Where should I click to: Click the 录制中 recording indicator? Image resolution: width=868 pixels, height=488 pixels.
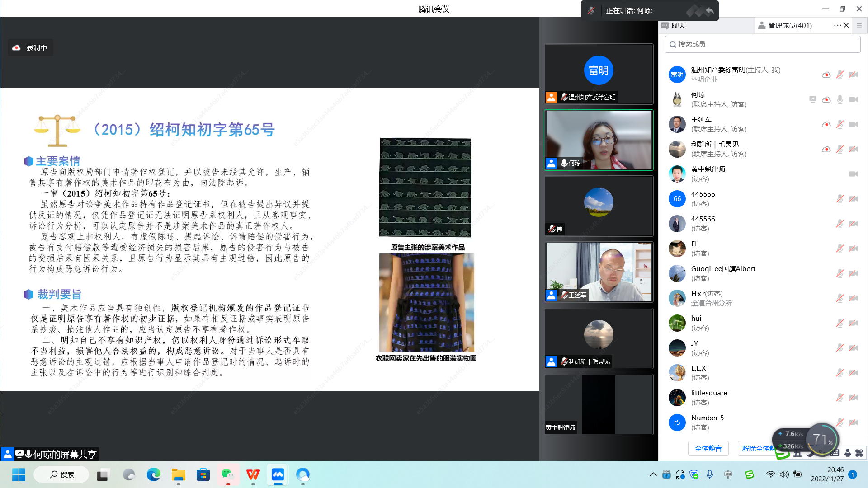click(30, 47)
